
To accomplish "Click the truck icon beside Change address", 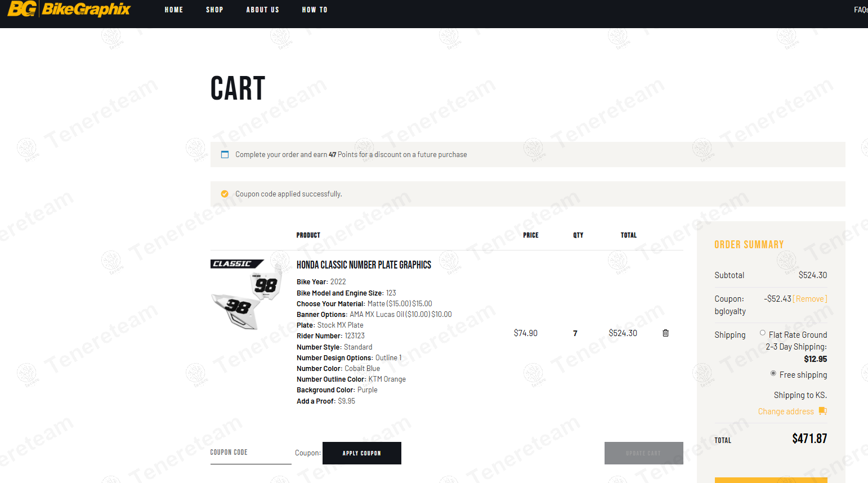I will [x=823, y=412].
